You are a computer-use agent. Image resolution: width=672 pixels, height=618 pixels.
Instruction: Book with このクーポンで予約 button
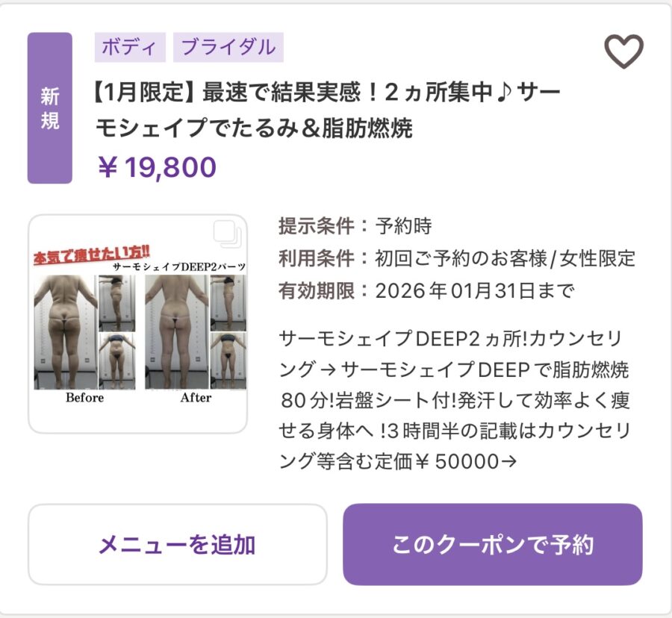point(493,544)
